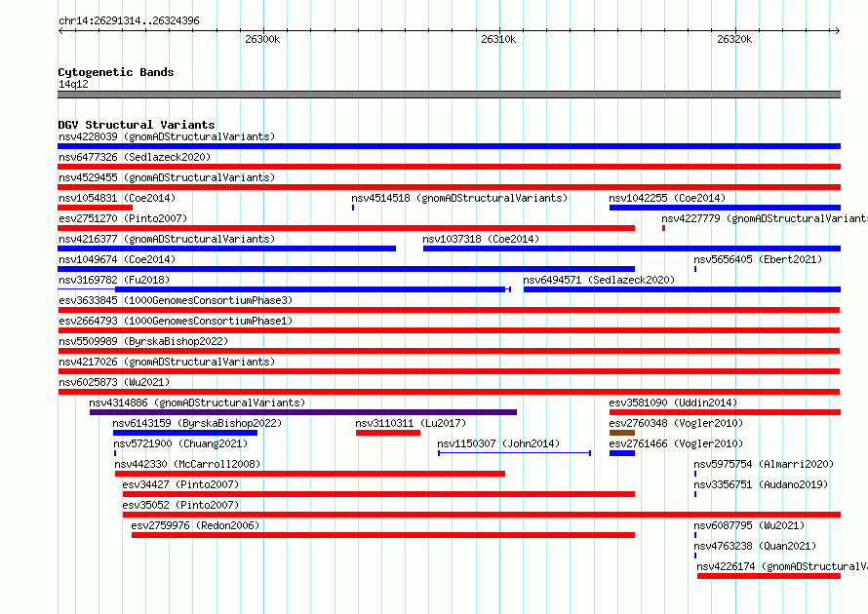Click nsv4227779 variant label
Viewport: 868px width, 614px height.
[x=765, y=218]
